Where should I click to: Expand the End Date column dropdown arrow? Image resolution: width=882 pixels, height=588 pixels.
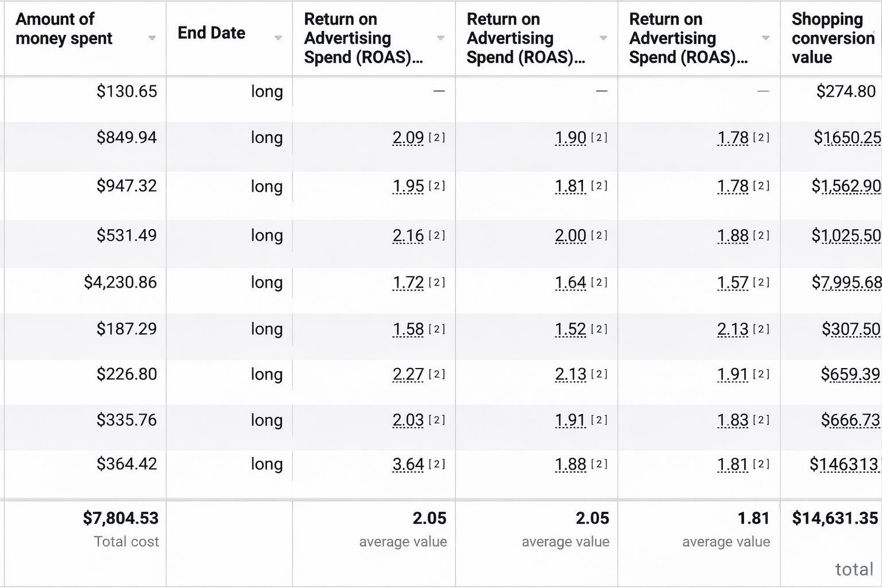pyautogui.click(x=278, y=38)
